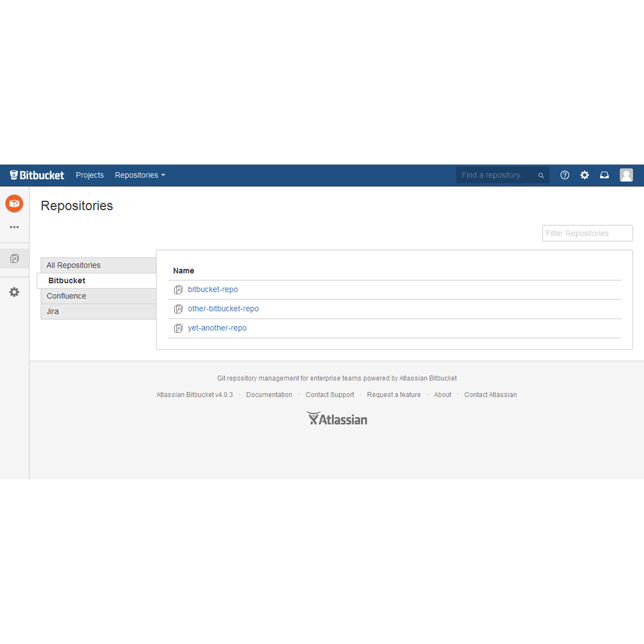Viewport: 644px width, 644px height.
Task: Open the user avatar menu
Action: (x=626, y=175)
